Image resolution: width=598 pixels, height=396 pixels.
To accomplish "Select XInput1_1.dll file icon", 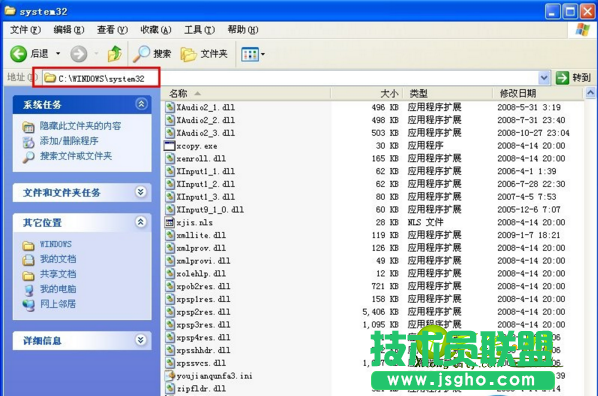I will pos(170,171).
